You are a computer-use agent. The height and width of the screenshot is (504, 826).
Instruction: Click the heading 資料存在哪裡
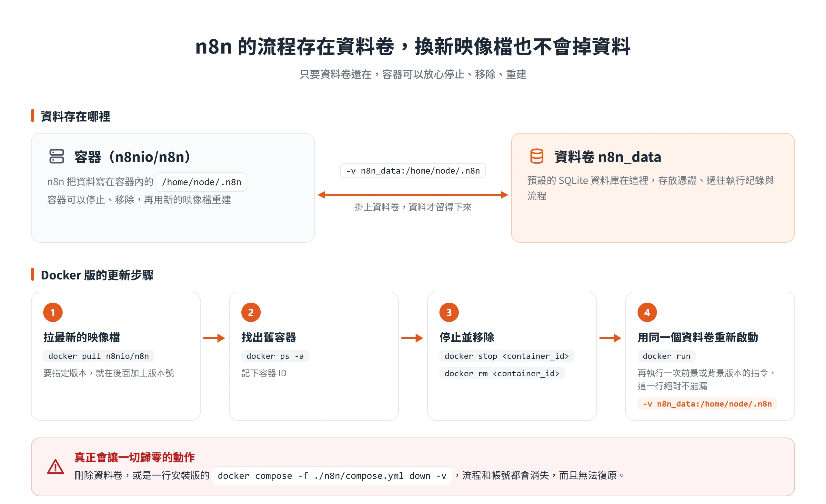click(x=76, y=116)
